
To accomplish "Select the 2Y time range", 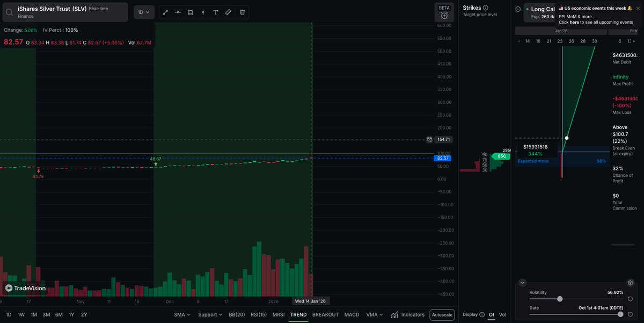I will point(84,314).
